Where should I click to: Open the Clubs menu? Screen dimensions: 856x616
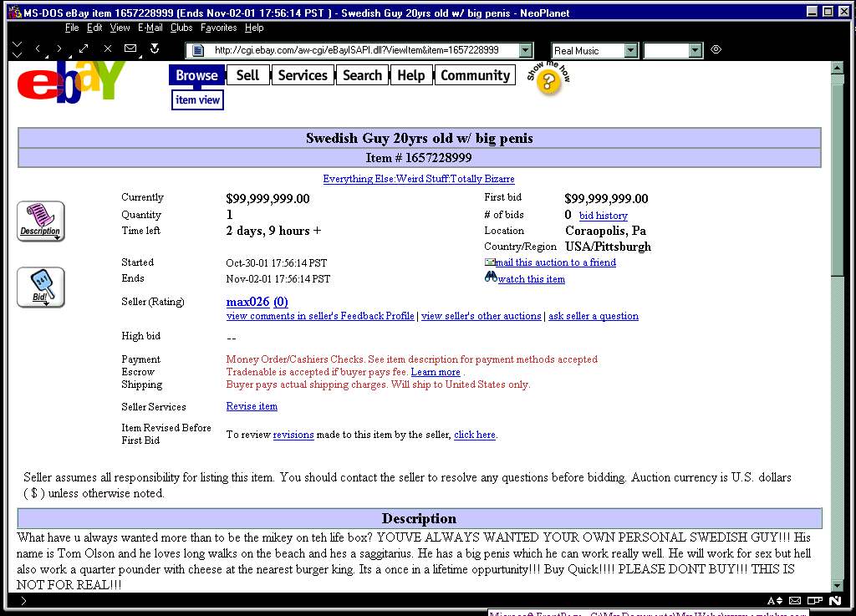(181, 28)
